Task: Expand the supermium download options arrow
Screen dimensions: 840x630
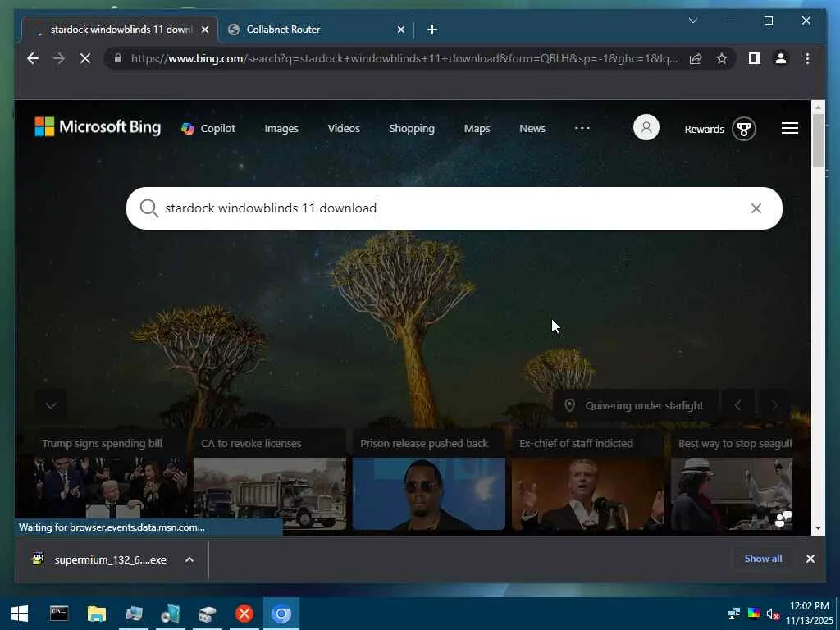Action: point(189,559)
